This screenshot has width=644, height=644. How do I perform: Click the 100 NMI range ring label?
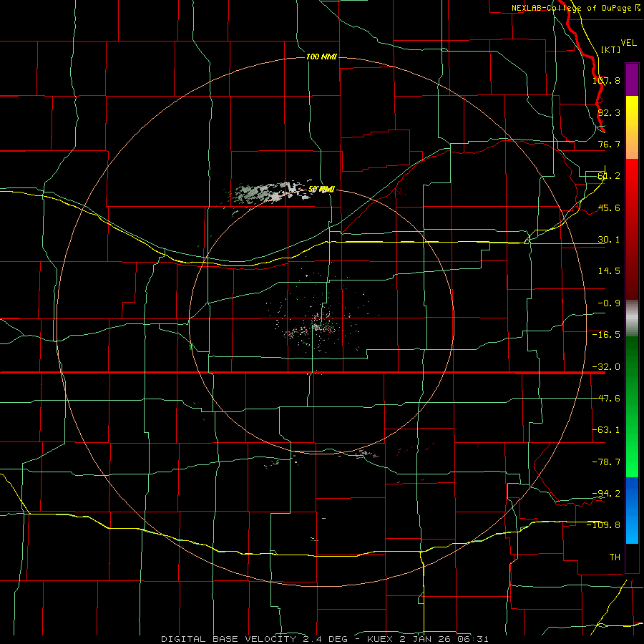click(321, 57)
